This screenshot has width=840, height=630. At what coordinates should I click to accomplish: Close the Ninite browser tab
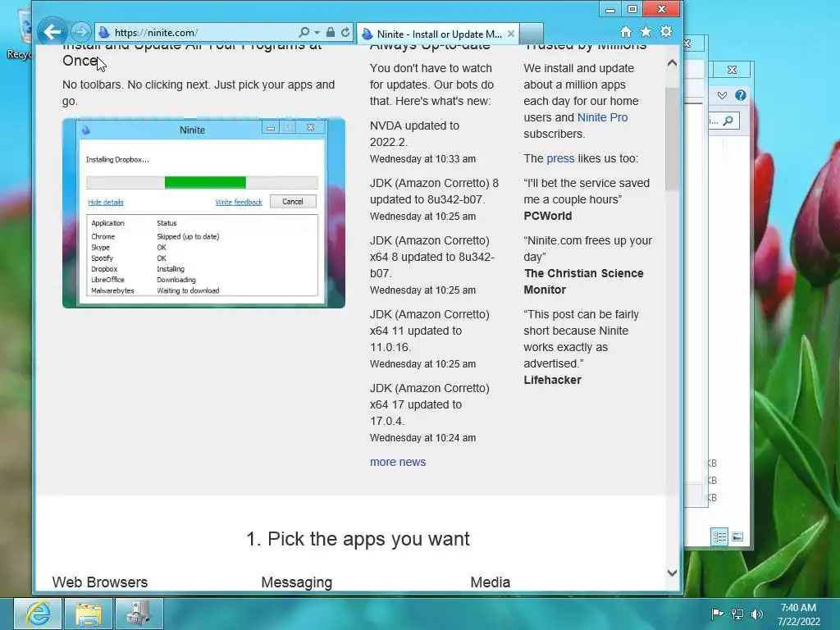[511, 34]
